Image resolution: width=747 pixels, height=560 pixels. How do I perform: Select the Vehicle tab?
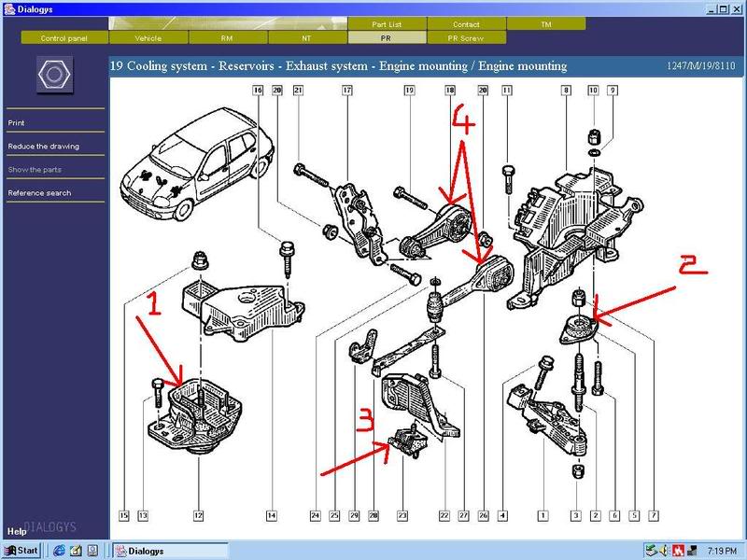click(148, 38)
